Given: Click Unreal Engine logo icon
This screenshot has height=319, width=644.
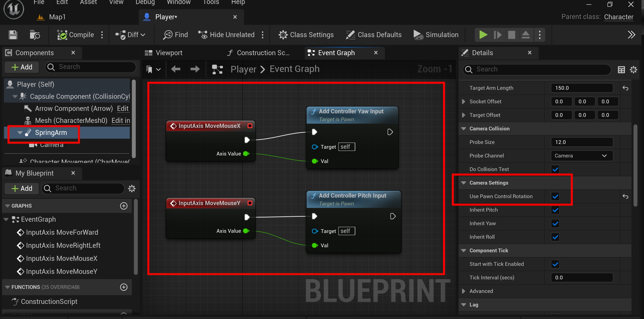Looking at the screenshot, I should pyautogui.click(x=14, y=9).
